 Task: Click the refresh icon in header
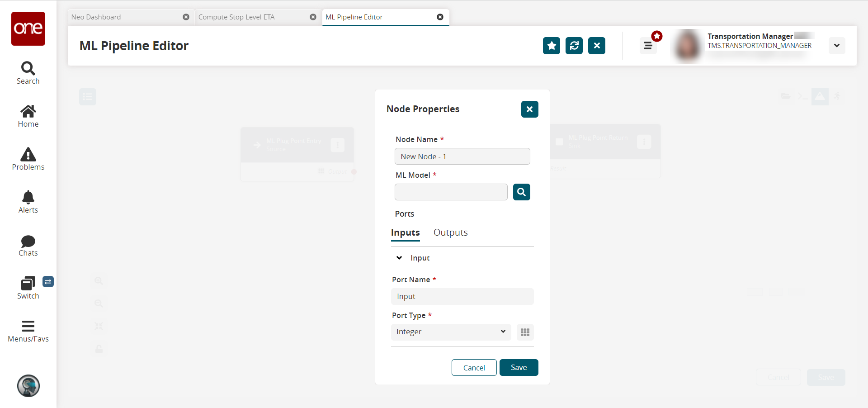coord(574,46)
